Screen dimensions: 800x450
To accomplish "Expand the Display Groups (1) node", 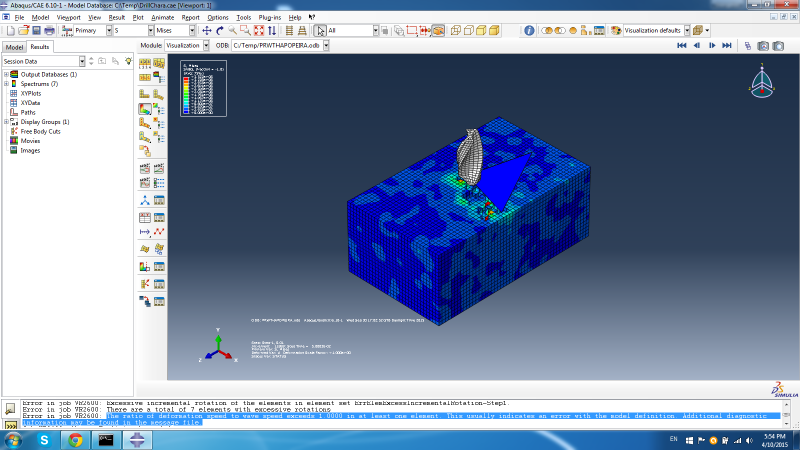I will coord(7,122).
